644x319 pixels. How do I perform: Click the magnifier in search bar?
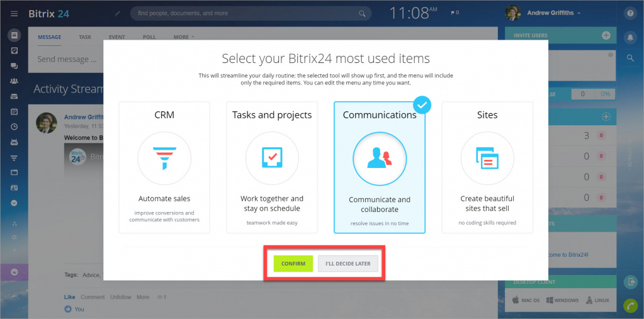pyautogui.click(x=362, y=14)
